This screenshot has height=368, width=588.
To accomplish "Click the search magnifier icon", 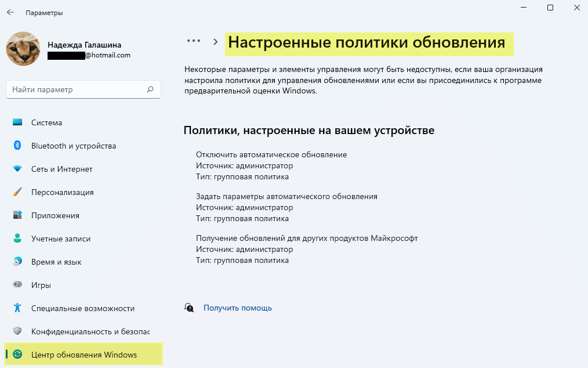I will point(150,90).
